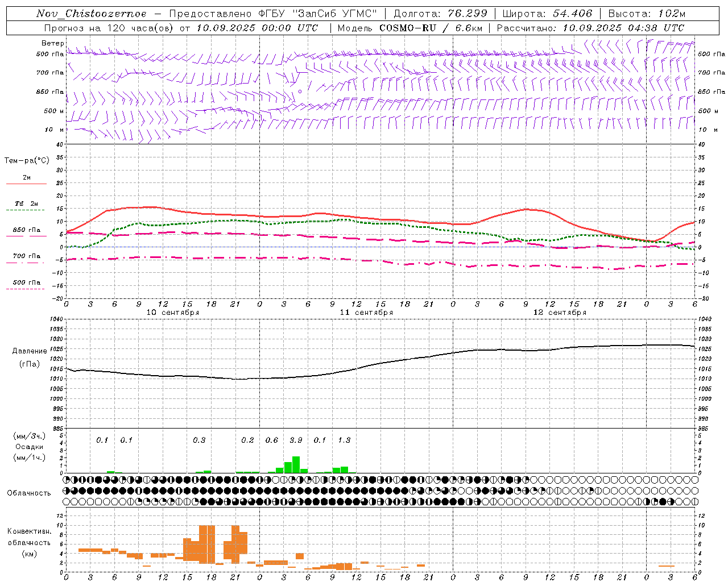Click the '0.6' precipitation amount value
Viewport: 728px width, 582px height.
point(272,440)
